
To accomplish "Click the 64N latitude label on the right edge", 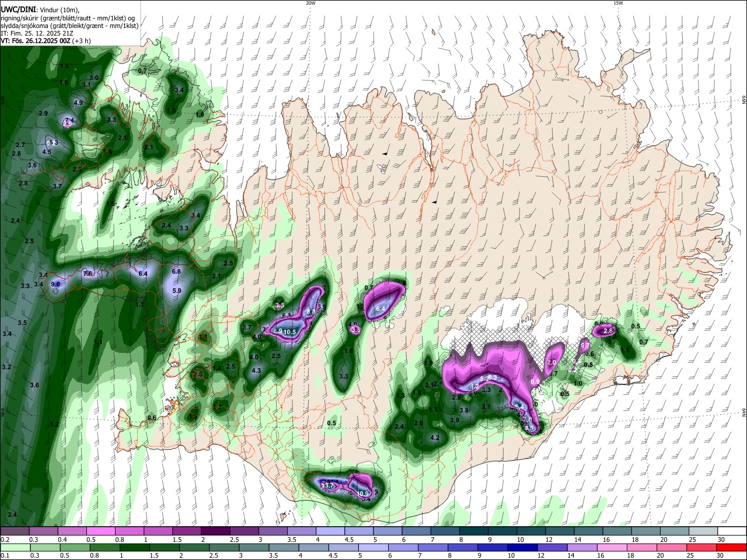I will [744, 412].
